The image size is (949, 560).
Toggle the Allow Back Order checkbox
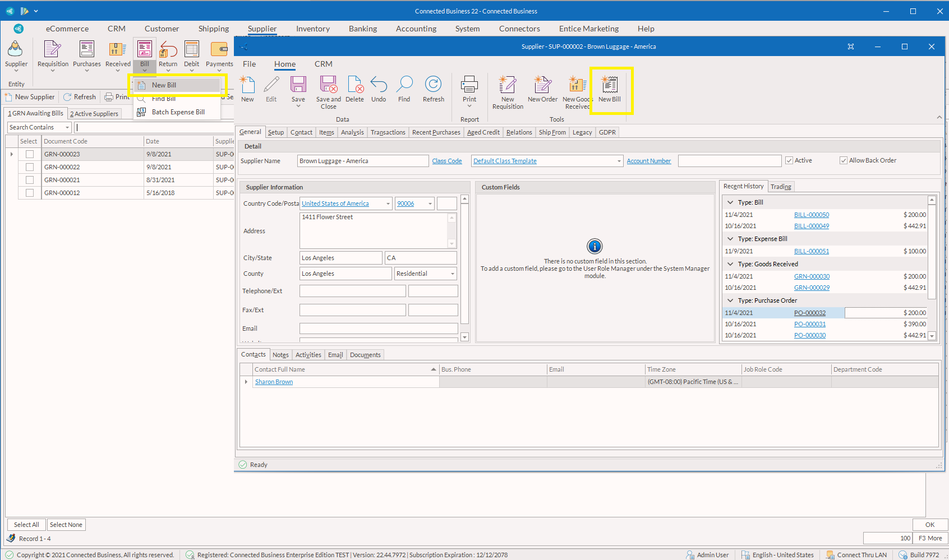843,161
